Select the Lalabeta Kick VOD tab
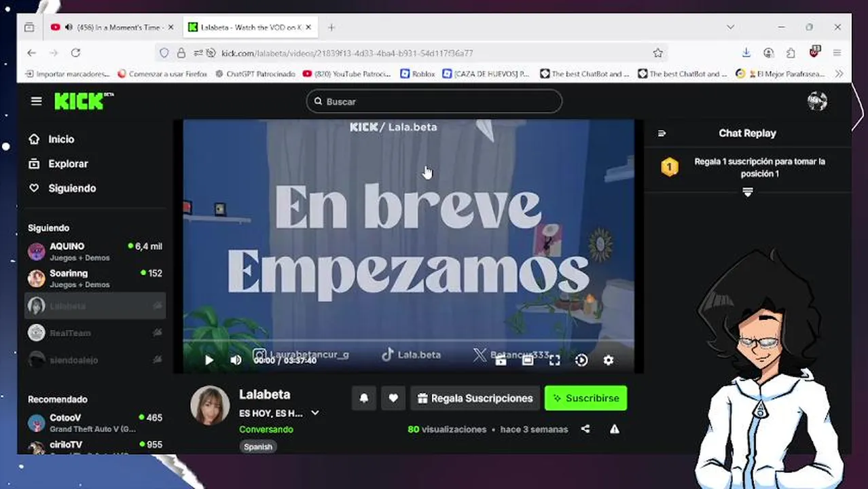This screenshot has width=868, height=489. [251, 27]
